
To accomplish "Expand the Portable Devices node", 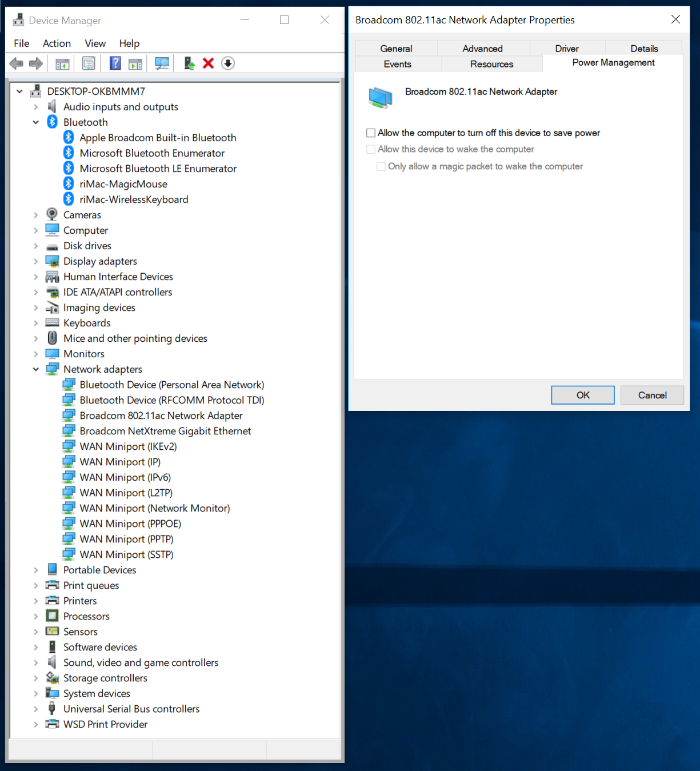I will 35,570.
